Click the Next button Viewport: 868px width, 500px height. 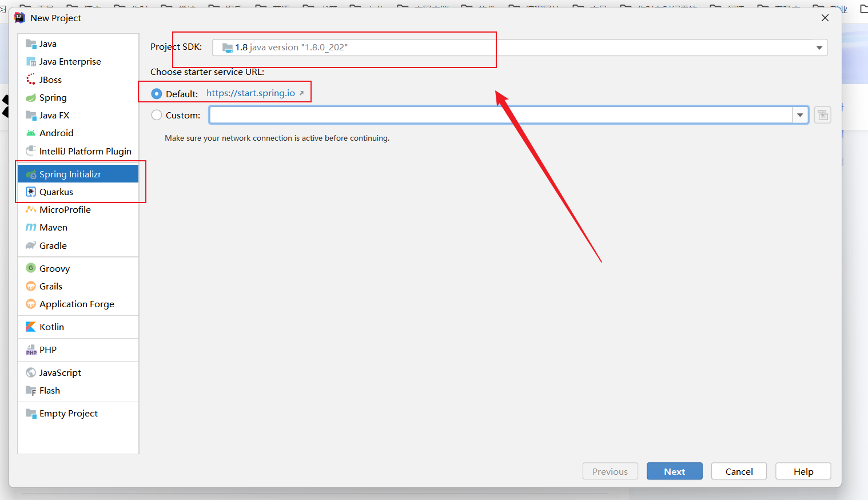675,471
